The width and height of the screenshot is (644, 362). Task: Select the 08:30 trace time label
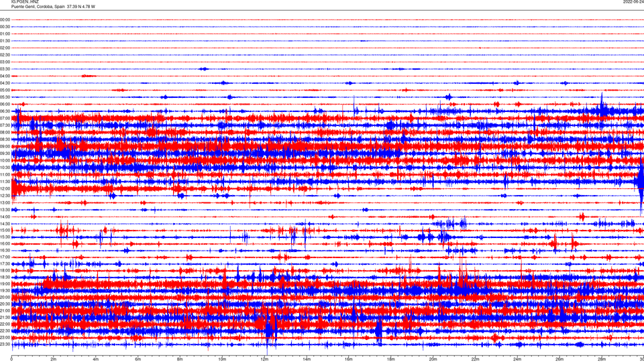(x=5, y=139)
